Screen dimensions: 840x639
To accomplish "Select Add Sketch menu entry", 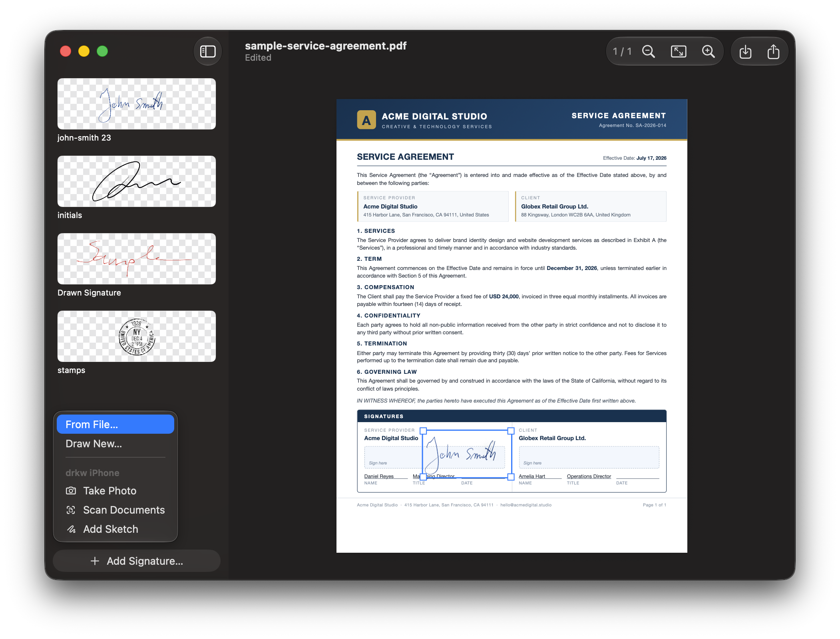I will click(115, 529).
